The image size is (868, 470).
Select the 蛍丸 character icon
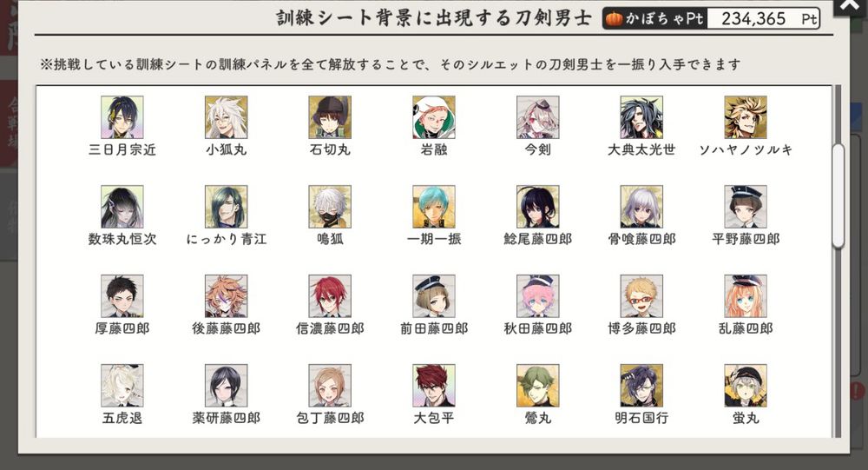746,386
